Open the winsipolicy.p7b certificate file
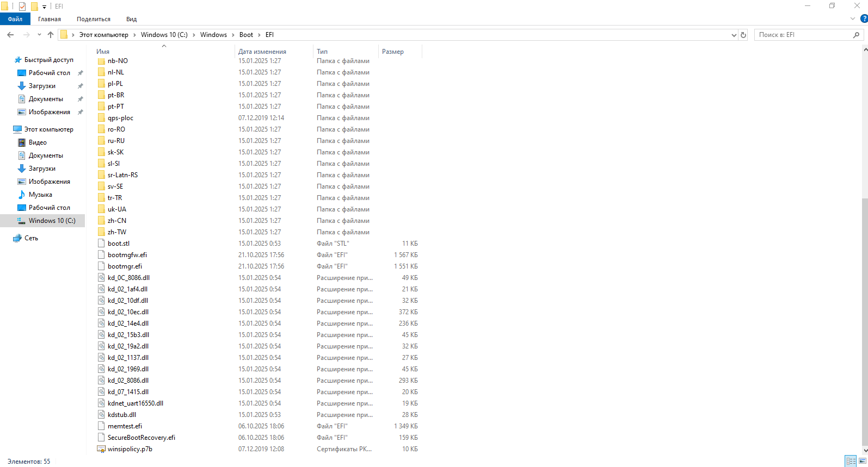Image resolution: width=868 pixels, height=467 pixels. point(130,449)
